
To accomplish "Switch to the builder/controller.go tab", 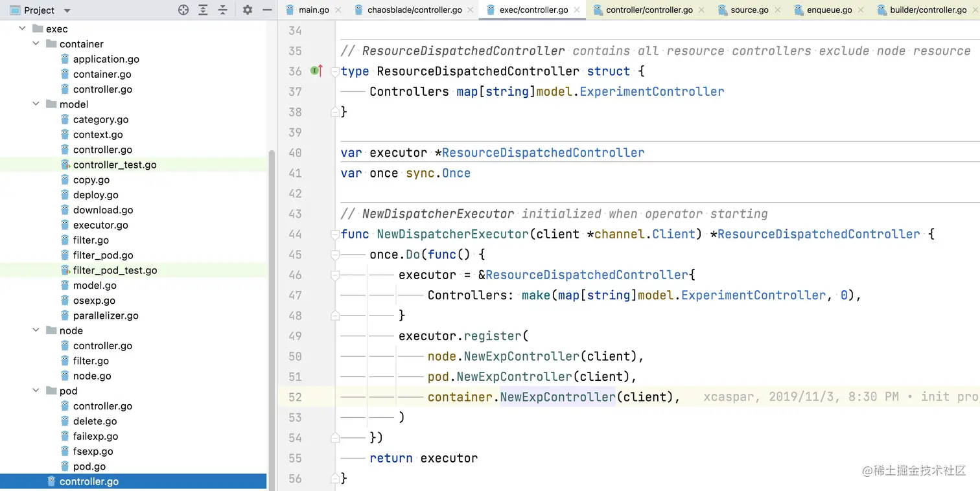I will 928,10.
